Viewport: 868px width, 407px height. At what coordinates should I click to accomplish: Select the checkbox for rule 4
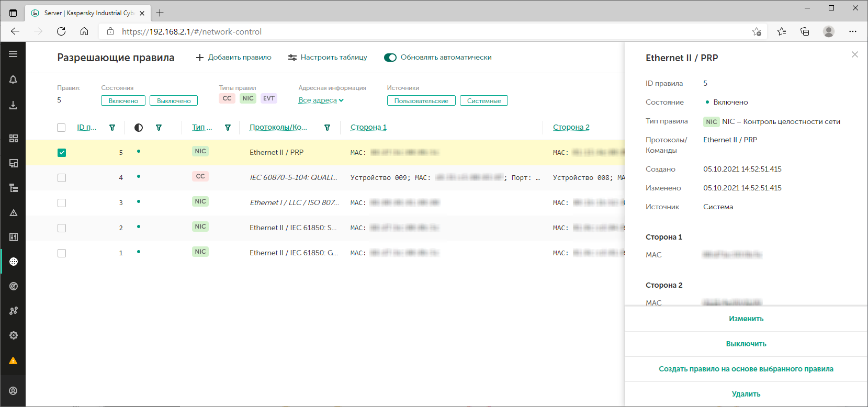click(62, 178)
